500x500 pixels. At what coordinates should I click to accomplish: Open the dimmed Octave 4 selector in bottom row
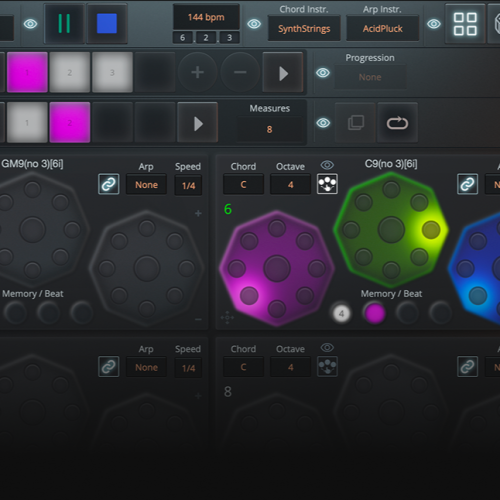coord(290,367)
